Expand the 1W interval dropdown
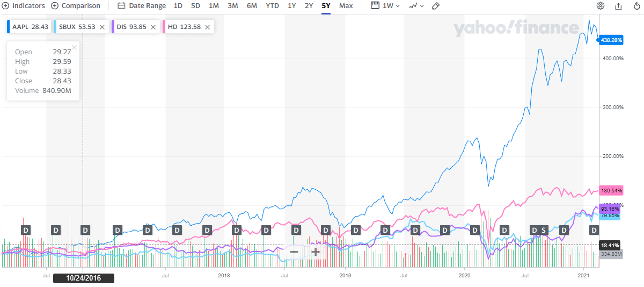This screenshot has height=287, width=644. (384, 6)
